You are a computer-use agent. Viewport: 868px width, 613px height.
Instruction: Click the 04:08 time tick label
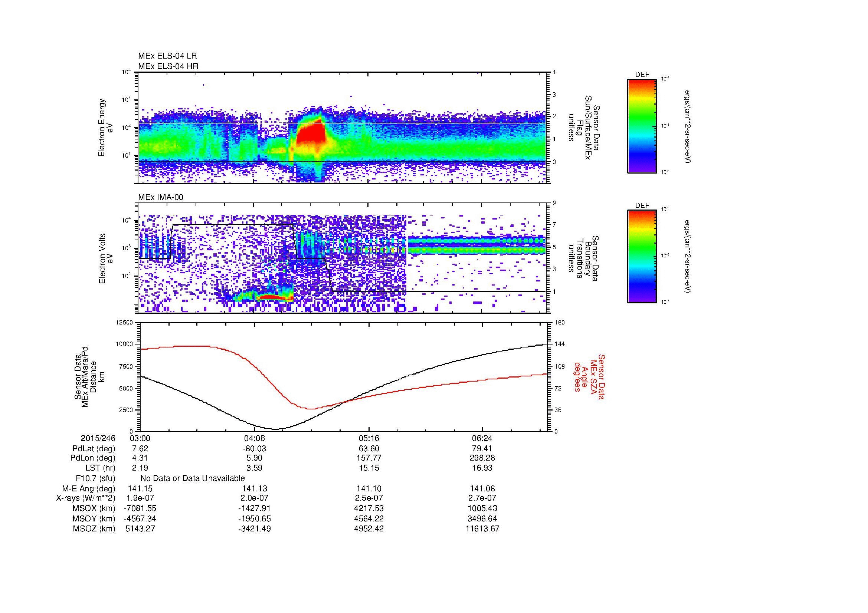(x=254, y=438)
